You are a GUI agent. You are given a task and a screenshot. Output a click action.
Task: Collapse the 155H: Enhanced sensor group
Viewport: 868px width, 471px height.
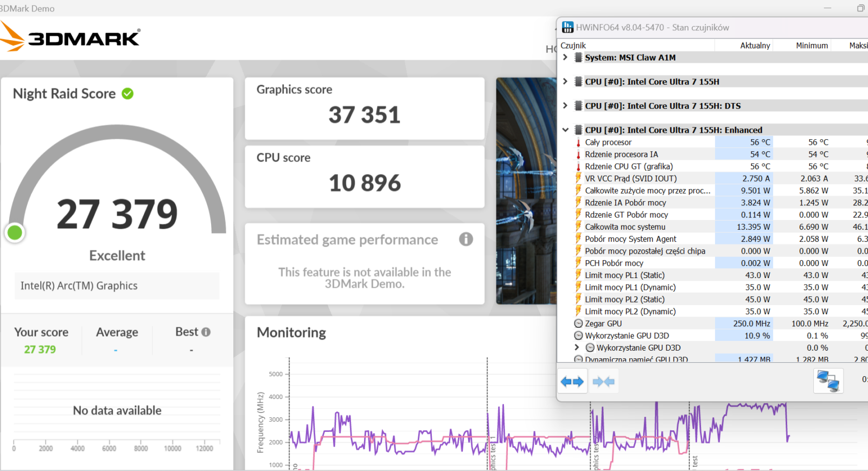(x=565, y=130)
